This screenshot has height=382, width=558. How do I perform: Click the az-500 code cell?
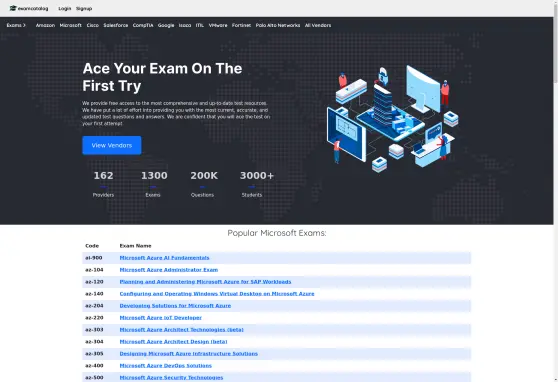tap(94, 378)
